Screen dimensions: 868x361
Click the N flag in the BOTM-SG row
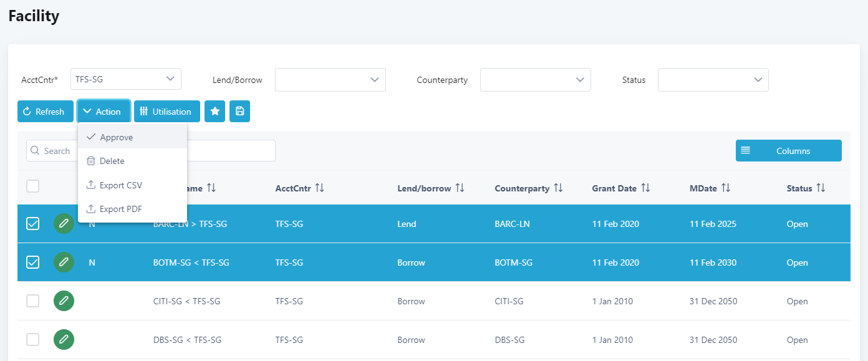tap(92, 262)
